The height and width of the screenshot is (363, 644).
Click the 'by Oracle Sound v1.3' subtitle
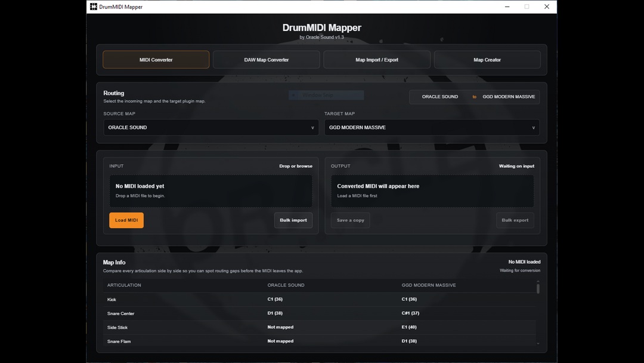[321, 37]
